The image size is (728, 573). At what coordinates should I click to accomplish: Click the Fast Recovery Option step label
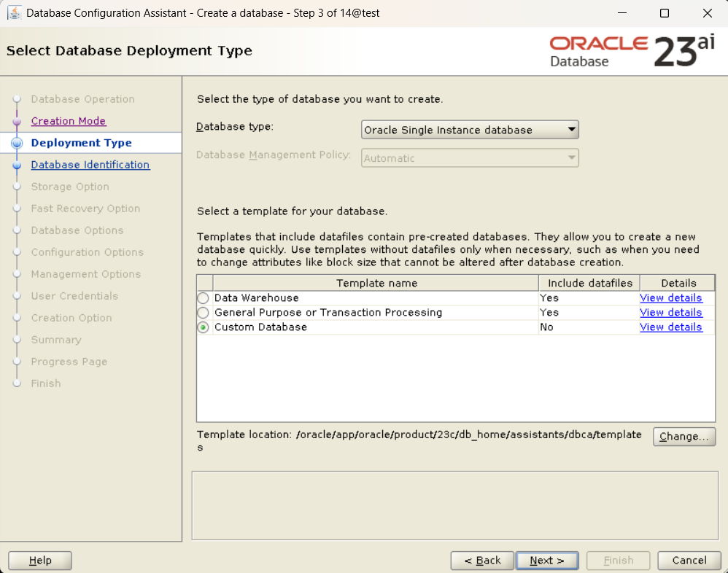pos(85,208)
